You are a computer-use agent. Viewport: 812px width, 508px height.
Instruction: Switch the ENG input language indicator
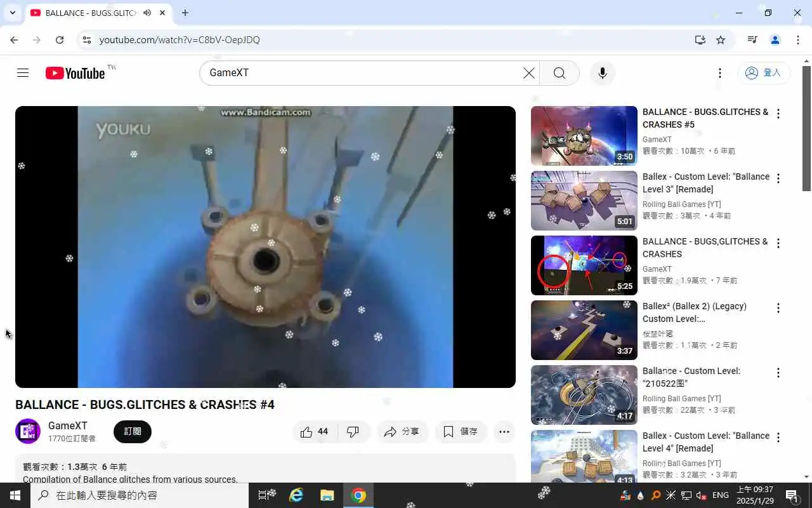click(721, 495)
